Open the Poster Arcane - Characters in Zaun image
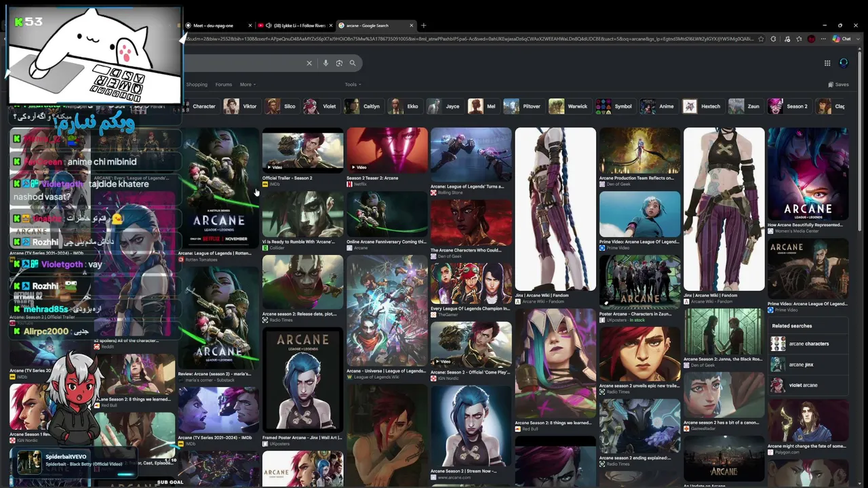Screen dimensions: 868x488 639,282
